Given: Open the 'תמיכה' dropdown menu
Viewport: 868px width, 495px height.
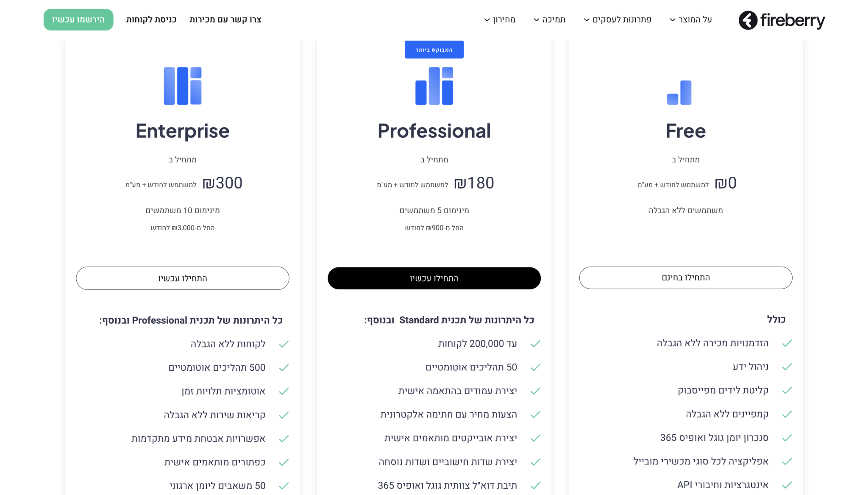Looking at the screenshot, I should point(549,19).
